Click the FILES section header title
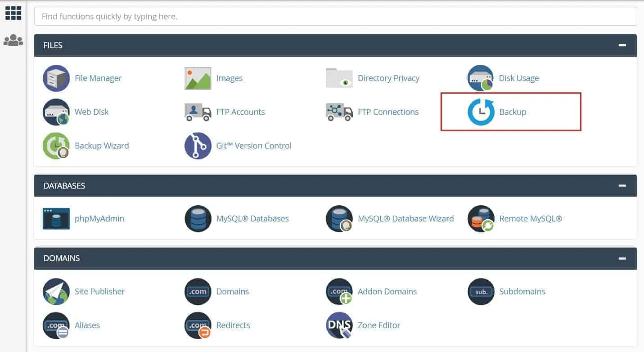The image size is (644, 352). tap(53, 45)
